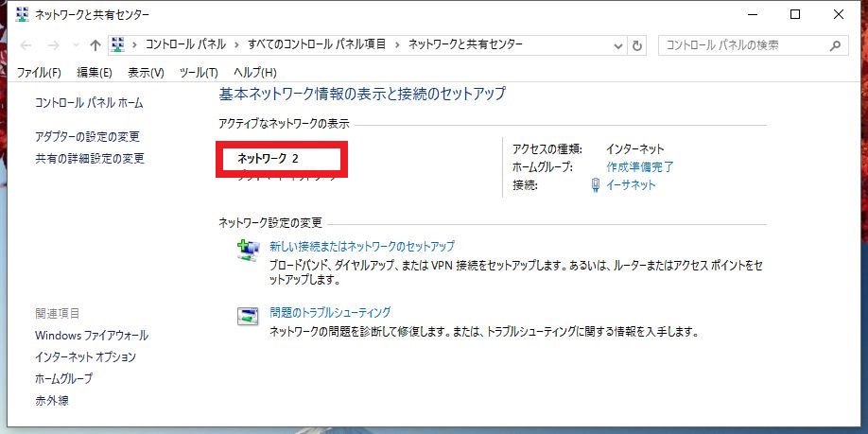
Task: Expand address bar history dropdown
Action: [x=619, y=46]
